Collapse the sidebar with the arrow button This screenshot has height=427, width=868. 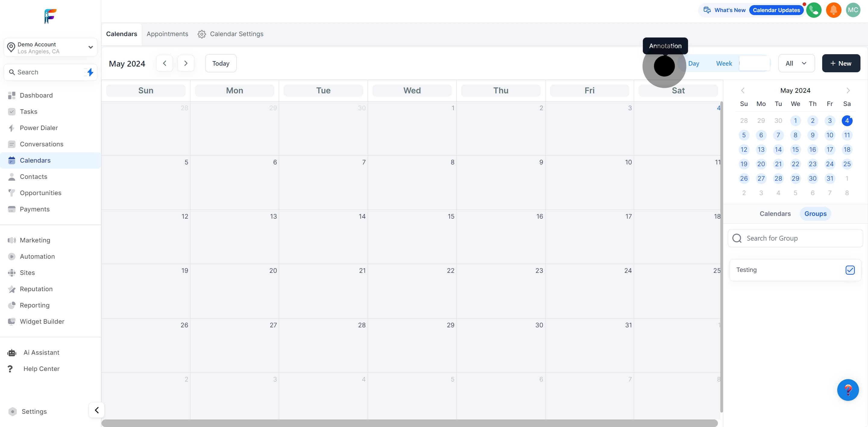tap(97, 410)
